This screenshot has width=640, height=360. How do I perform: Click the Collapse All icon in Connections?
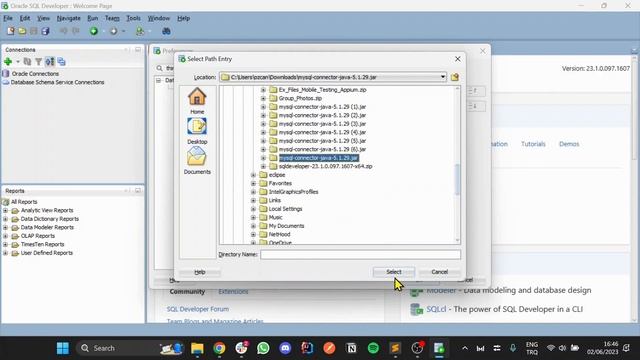click(x=61, y=62)
